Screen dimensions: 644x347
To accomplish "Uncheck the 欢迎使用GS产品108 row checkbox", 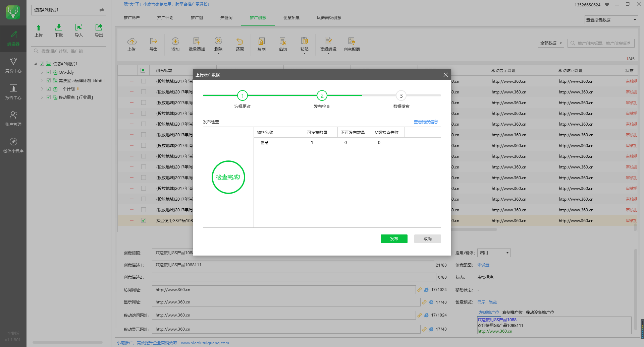I will point(144,220).
